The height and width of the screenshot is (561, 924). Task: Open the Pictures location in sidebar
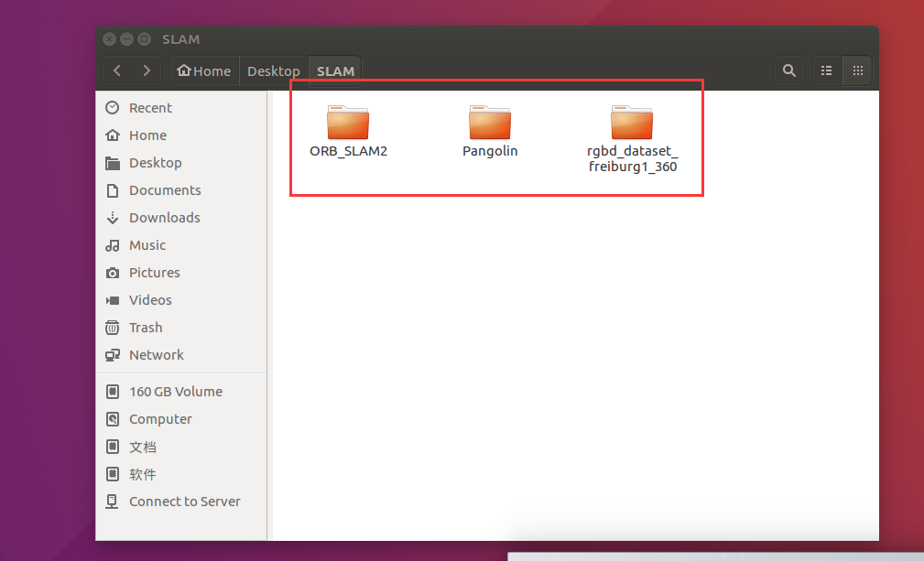pyautogui.click(x=154, y=273)
